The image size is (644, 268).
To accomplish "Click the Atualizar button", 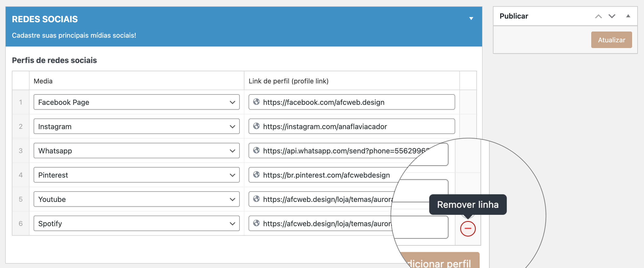I will [611, 40].
